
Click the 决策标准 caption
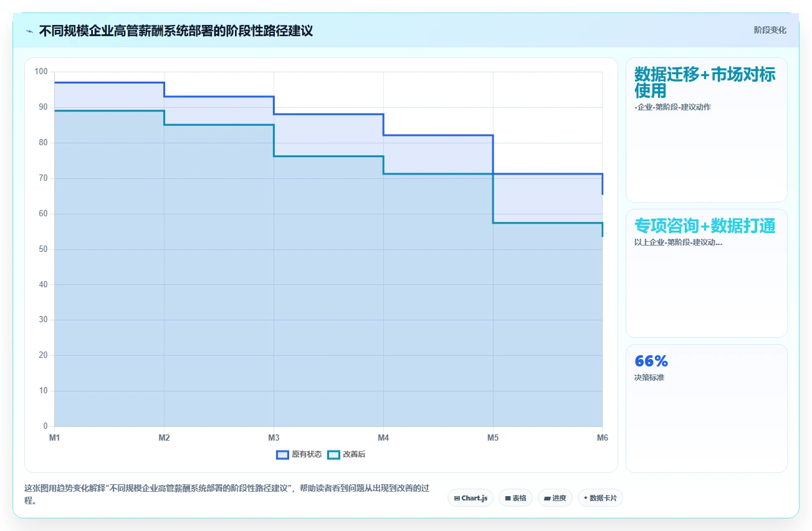(649, 377)
